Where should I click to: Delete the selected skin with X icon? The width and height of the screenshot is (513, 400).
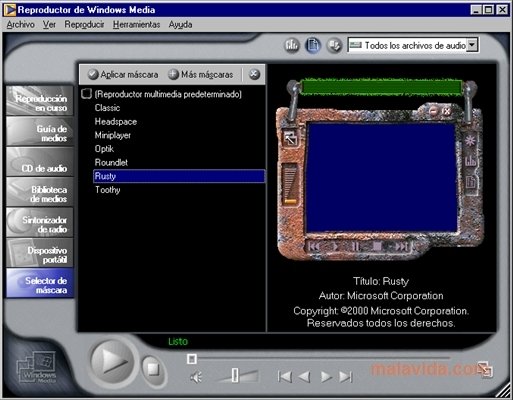point(254,74)
